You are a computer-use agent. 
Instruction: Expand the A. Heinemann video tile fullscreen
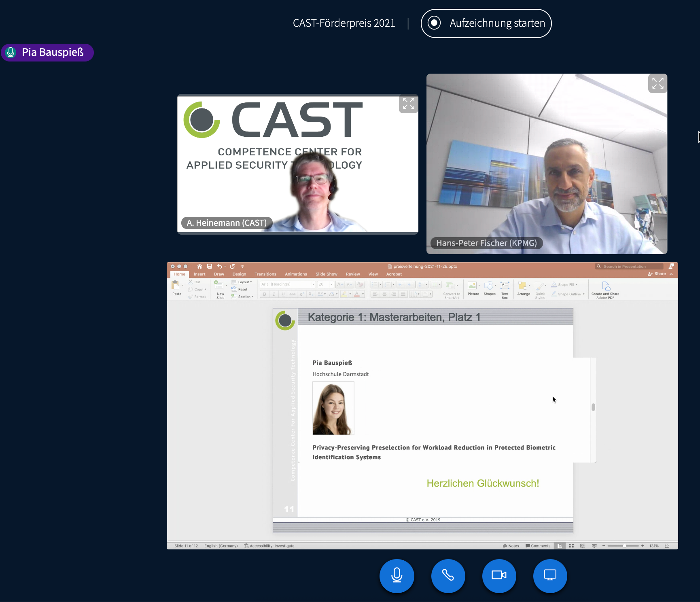coord(408,104)
